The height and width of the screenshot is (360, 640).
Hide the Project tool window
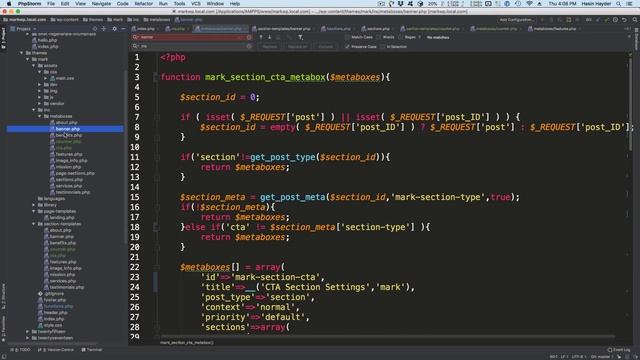pos(123,29)
